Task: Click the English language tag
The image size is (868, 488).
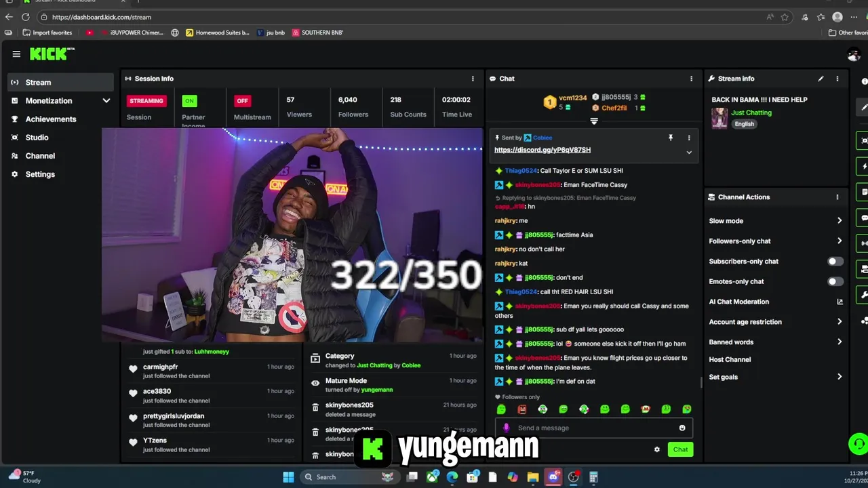Action: [x=744, y=124]
